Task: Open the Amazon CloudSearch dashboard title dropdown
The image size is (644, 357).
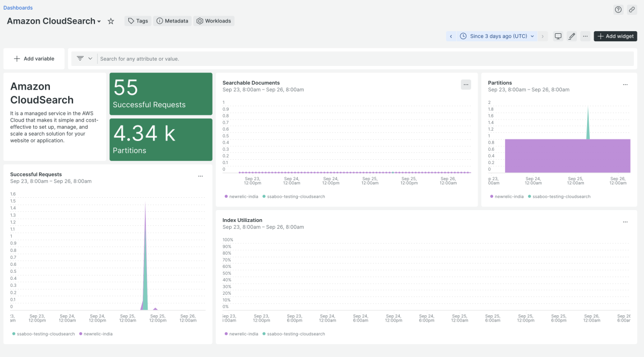Action: click(54, 21)
